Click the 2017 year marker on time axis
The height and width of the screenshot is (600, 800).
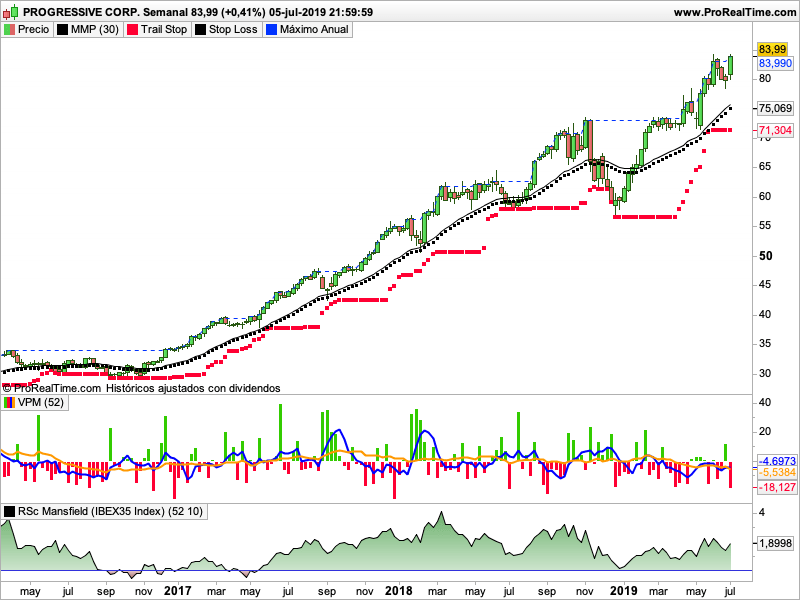(x=177, y=591)
